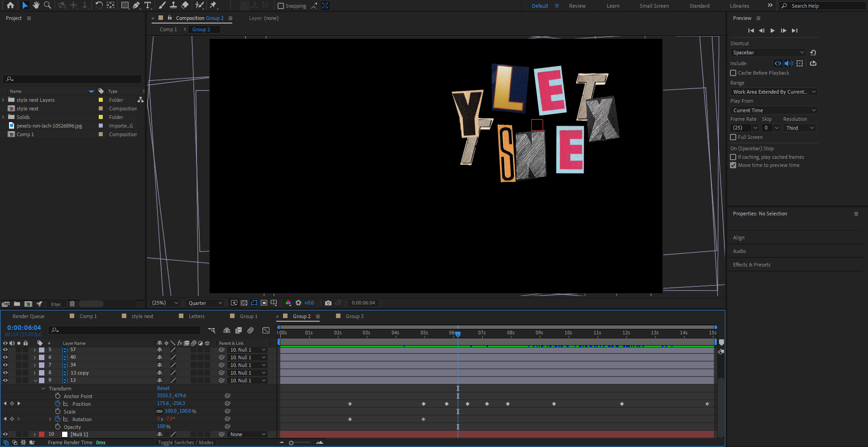Uncheck Move time to preview time
This screenshot has width=868, height=447.
coord(733,165)
